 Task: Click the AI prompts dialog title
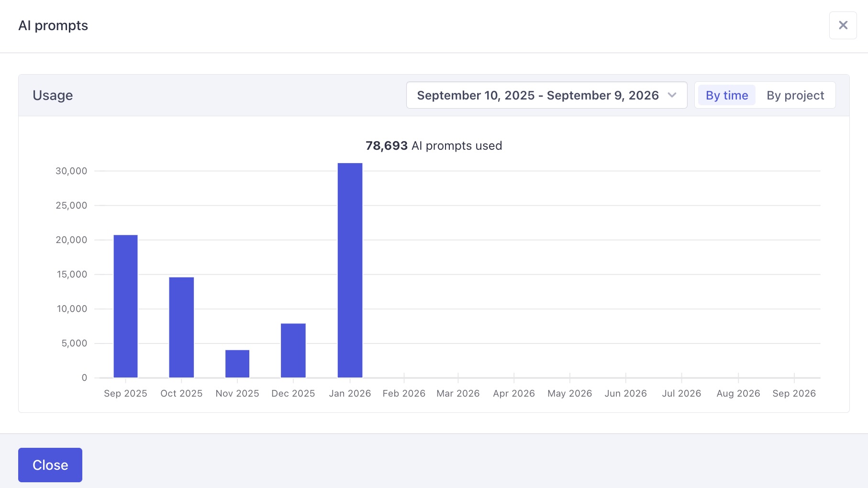(53, 25)
